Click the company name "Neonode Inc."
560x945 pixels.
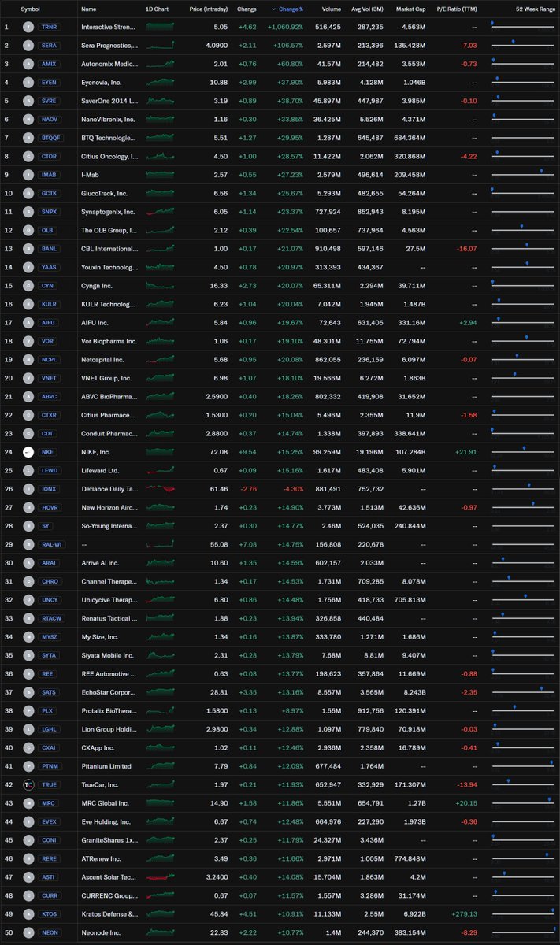[102, 933]
